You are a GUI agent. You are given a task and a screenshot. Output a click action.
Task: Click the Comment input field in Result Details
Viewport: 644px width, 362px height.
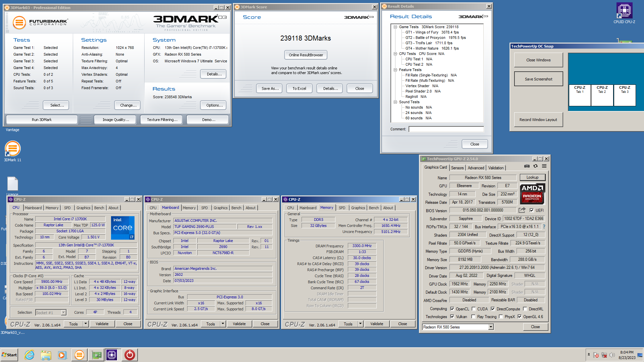point(446,129)
